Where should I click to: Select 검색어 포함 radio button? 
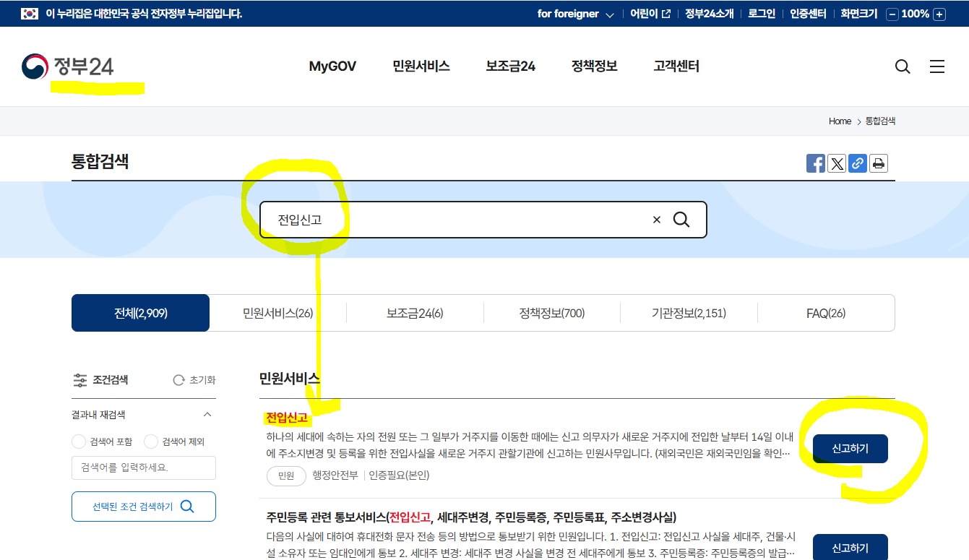pos(79,441)
